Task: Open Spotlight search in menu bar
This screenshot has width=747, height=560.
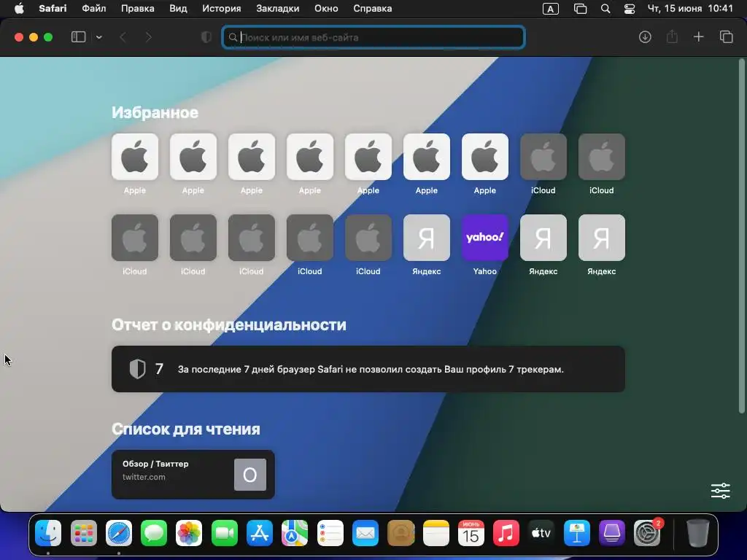Action: coord(605,9)
